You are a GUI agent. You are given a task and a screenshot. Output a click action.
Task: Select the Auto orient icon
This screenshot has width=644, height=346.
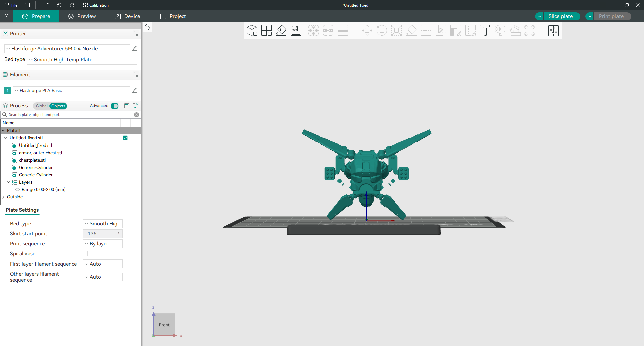pyautogui.click(x=281, y=31)
